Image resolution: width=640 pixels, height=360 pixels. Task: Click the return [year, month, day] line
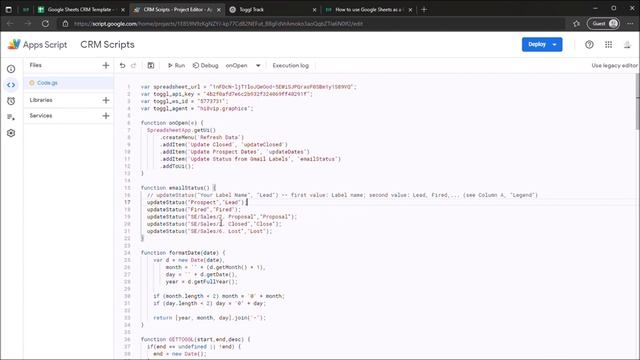tap(209, 318)
